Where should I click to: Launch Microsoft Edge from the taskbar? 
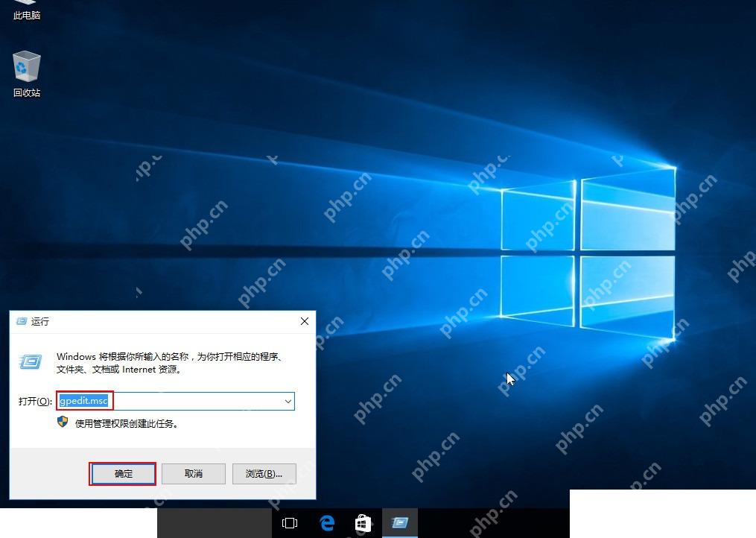(328, 523)
